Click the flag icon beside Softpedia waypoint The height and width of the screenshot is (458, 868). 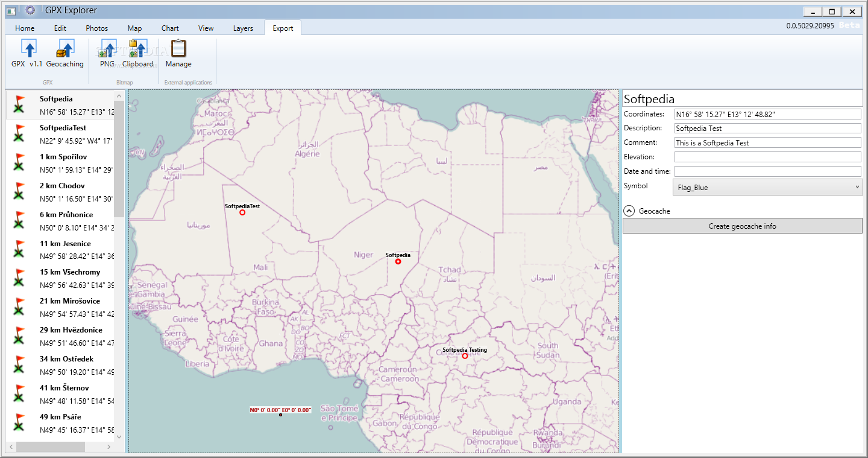click(20, 105)
